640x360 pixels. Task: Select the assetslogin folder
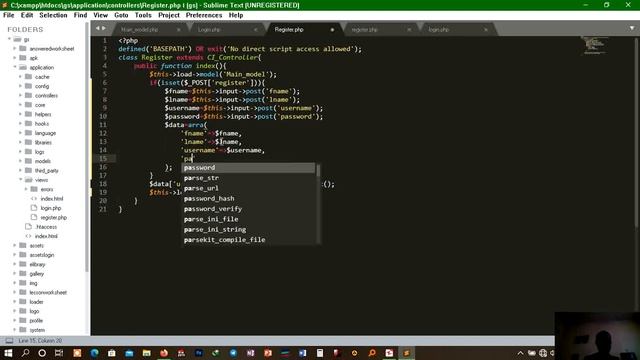click(x=42, y=255)
